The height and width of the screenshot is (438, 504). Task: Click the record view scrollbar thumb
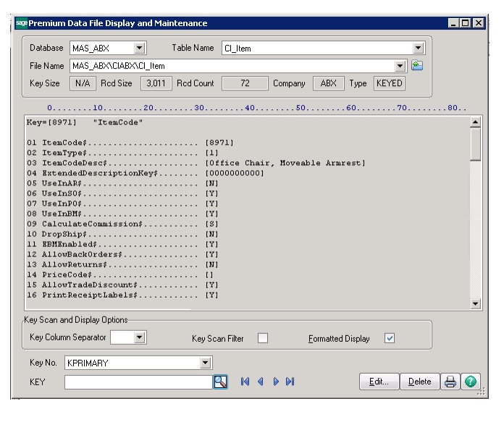[x=475, y=144]
